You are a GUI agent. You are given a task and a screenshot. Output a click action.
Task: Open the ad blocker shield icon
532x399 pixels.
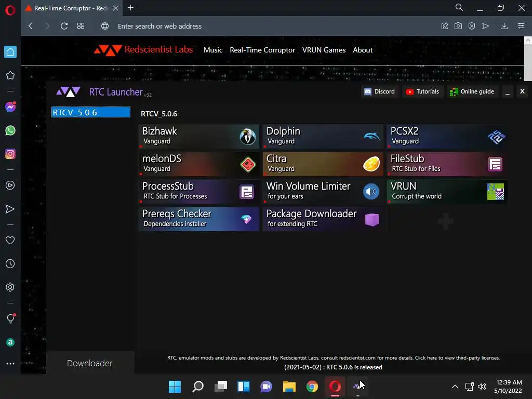[472, 26]
